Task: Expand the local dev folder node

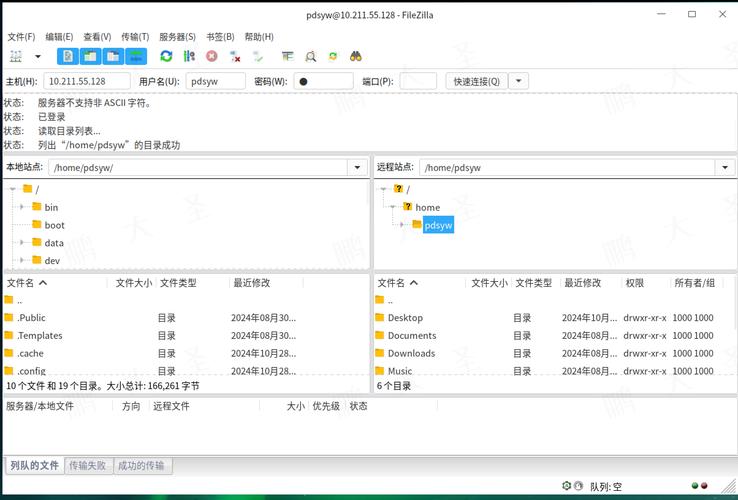Action: [22, 260]
